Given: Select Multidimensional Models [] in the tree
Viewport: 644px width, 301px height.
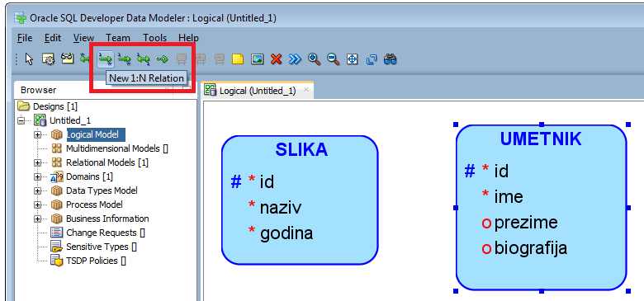Looking at the screenshot, I should pos(117,148).
